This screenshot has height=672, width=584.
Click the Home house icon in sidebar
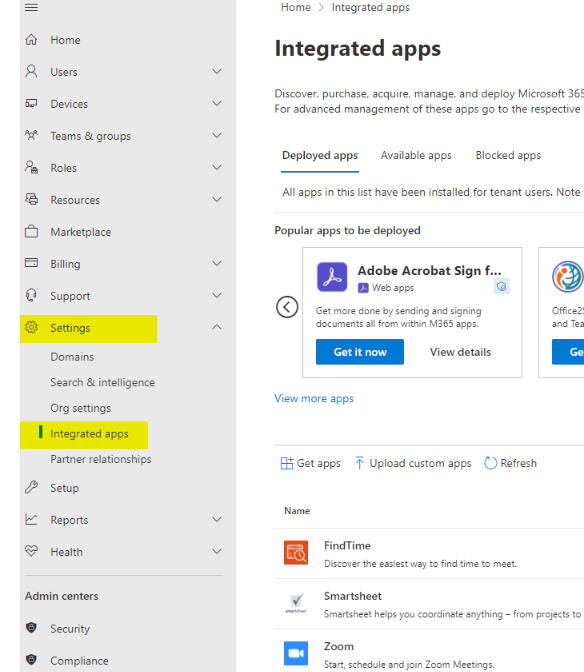coord(31,40)
